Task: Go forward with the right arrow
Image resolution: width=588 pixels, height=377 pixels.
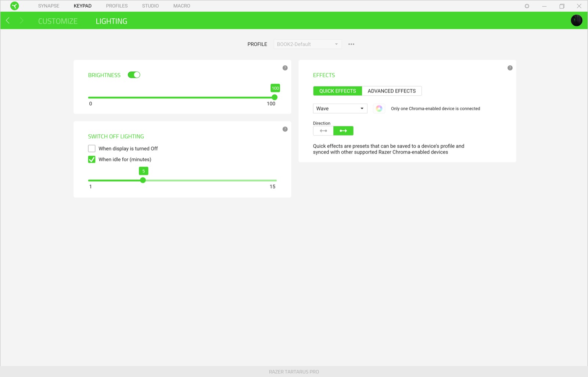Action: point(21,21)
